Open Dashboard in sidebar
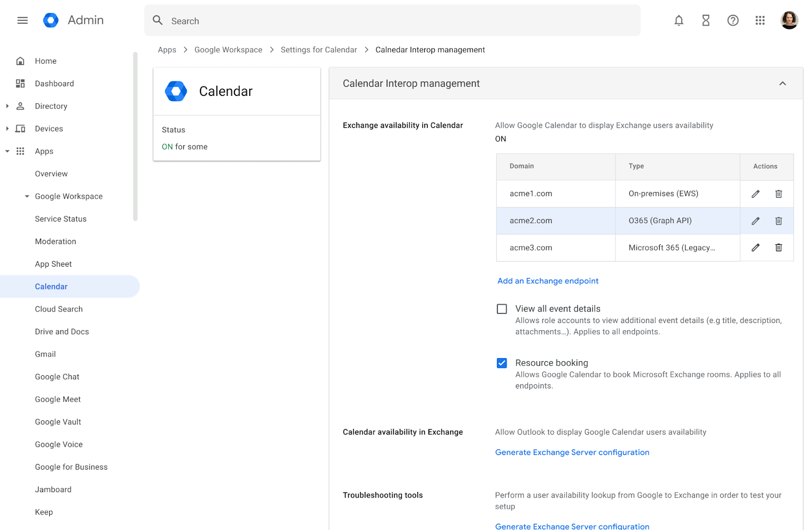Viewport: 812px width, 530px height. coord(54,83)
